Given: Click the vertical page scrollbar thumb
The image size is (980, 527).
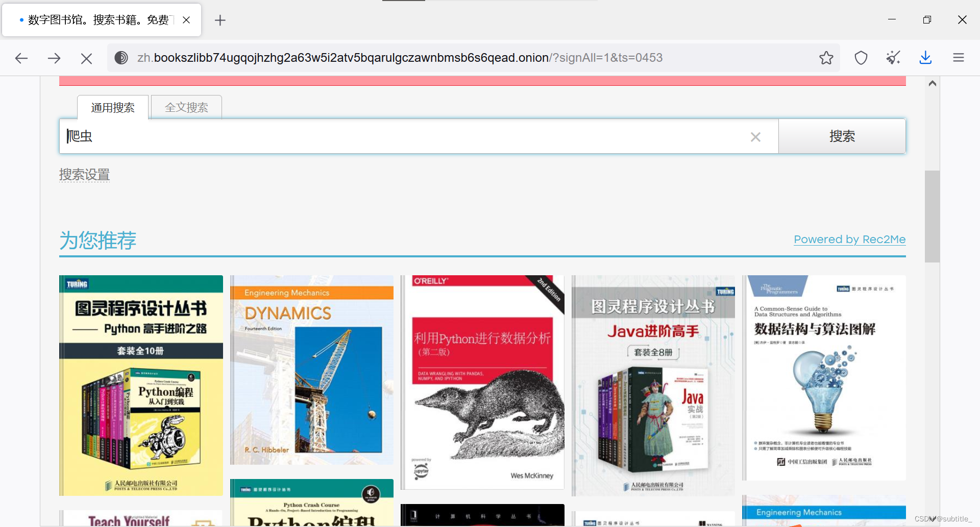Looking at the screenshot, I should point(933,217).
